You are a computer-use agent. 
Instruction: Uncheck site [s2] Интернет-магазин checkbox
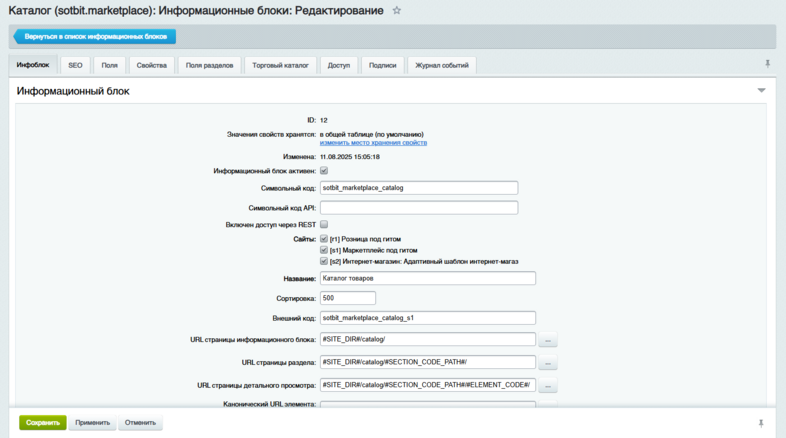(324, 261)
